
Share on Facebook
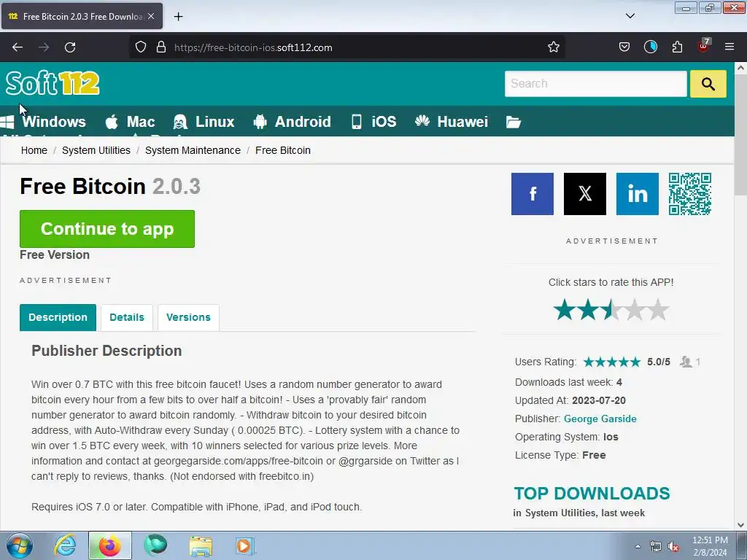tap(532, 194)
